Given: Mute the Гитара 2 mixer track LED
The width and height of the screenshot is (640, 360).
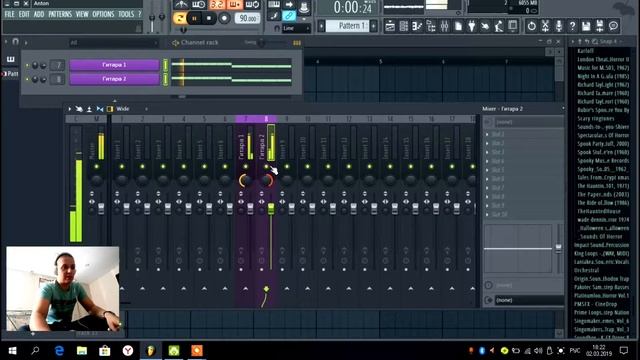Looking at the screenshot, I should (x=266, y=167).
